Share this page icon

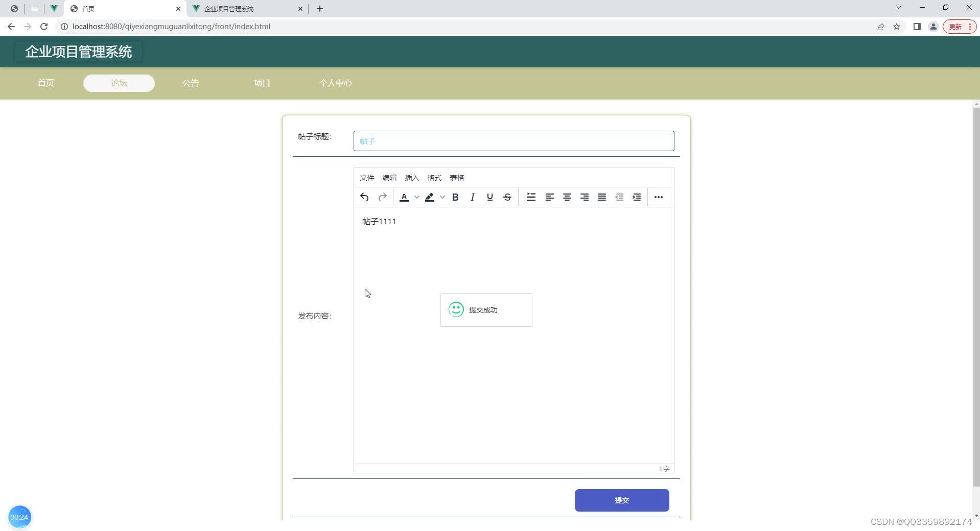(x=880, y=27)
